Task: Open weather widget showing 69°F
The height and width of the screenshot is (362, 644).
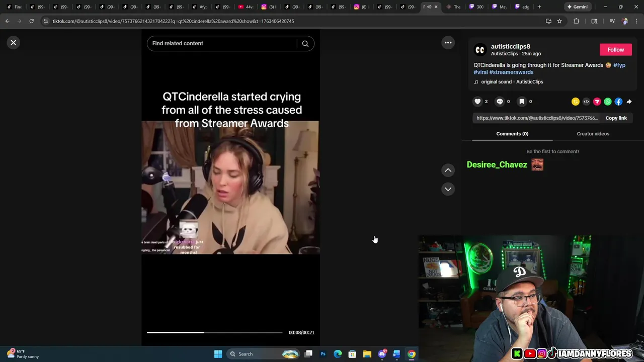Action: (24, 354)
